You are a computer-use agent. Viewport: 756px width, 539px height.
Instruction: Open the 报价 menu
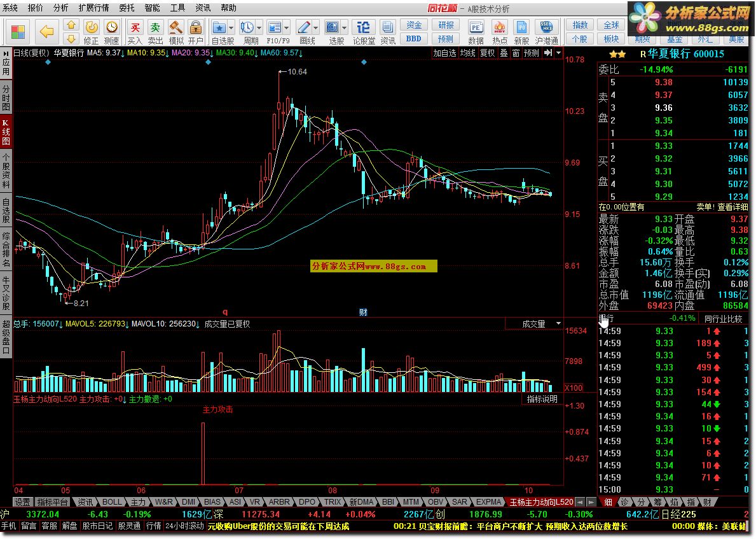point(35,8)
